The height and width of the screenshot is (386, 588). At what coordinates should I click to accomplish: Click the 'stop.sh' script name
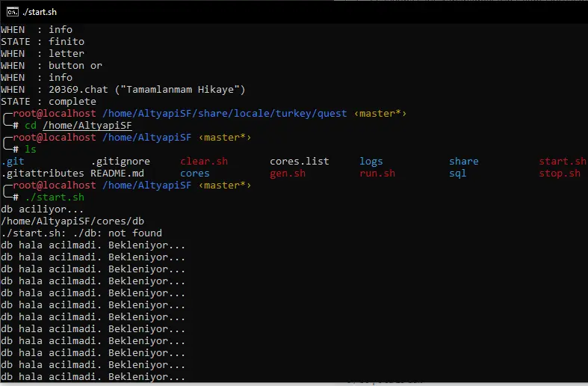tap(560, 174)
